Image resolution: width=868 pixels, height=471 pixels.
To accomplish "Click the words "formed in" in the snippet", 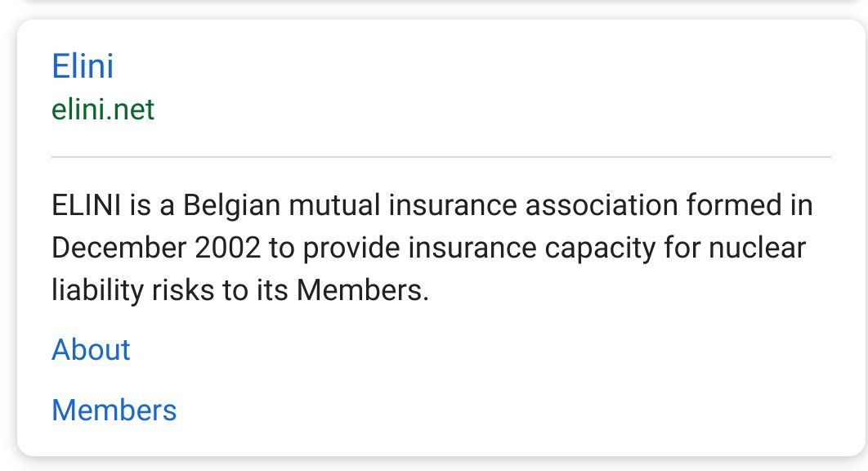I will click(749, 205).
